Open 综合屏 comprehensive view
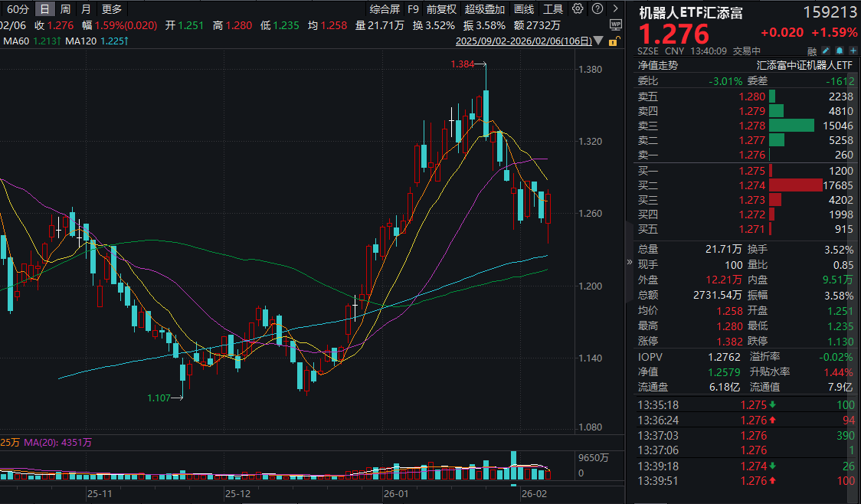The width and height of the screenshot is (861, 504). click(x=385, y=9)
